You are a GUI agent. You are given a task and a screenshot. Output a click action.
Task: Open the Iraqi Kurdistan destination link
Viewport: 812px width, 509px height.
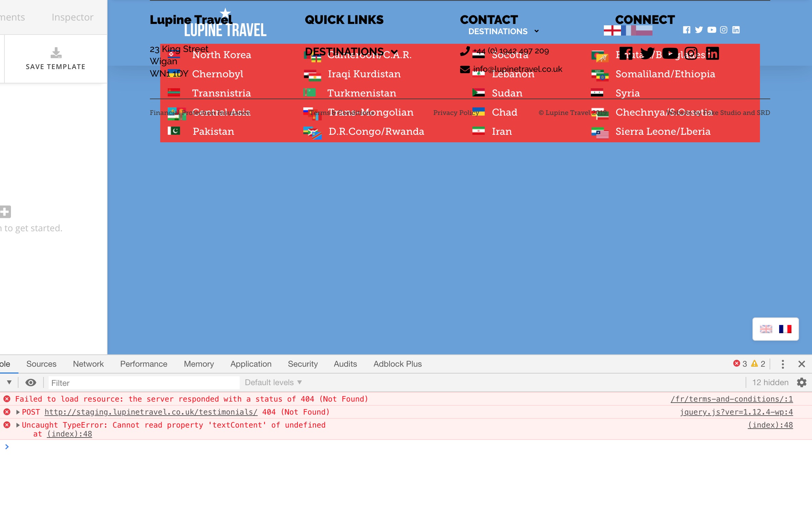[x=364, y=74]
